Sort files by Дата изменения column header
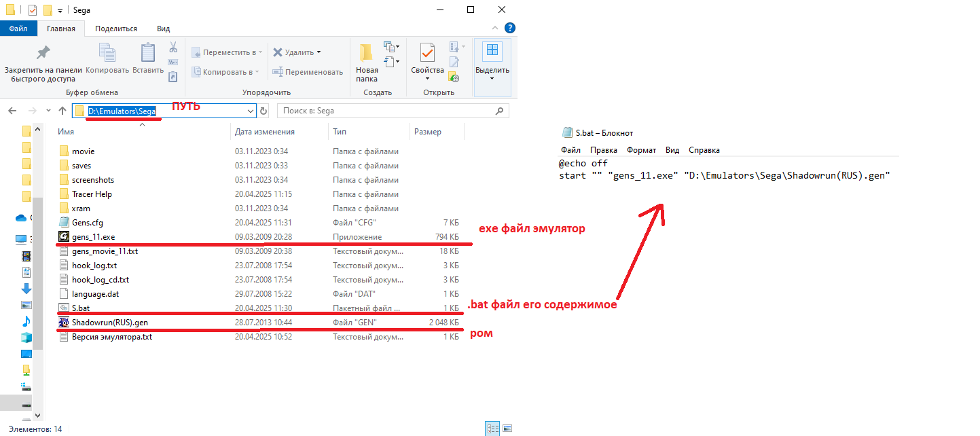 click(x=264, y=132)
